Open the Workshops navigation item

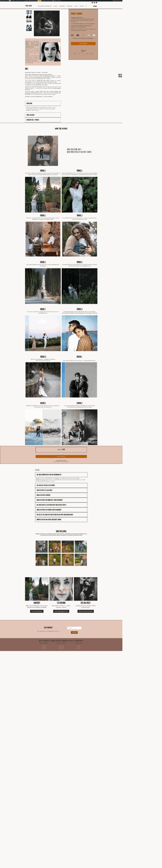(69, 6)
